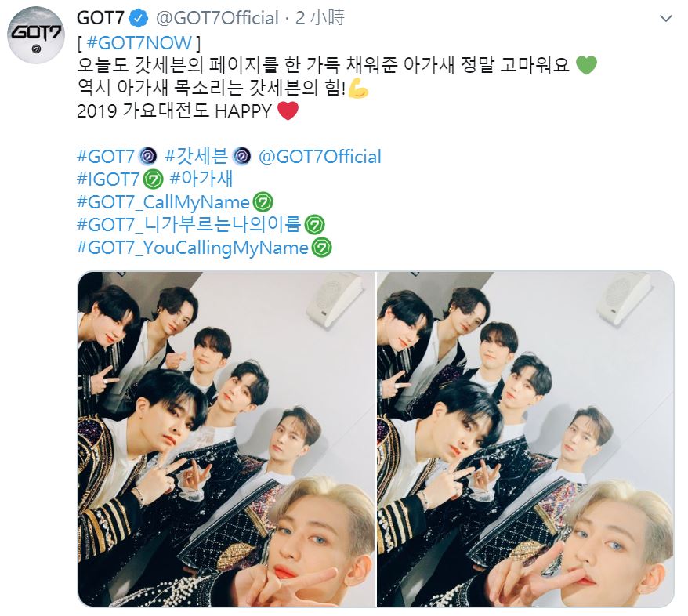The image size is (688, 616).
Task: Open the #GOT7NOW hashtag
Action: tap(139, 43)
